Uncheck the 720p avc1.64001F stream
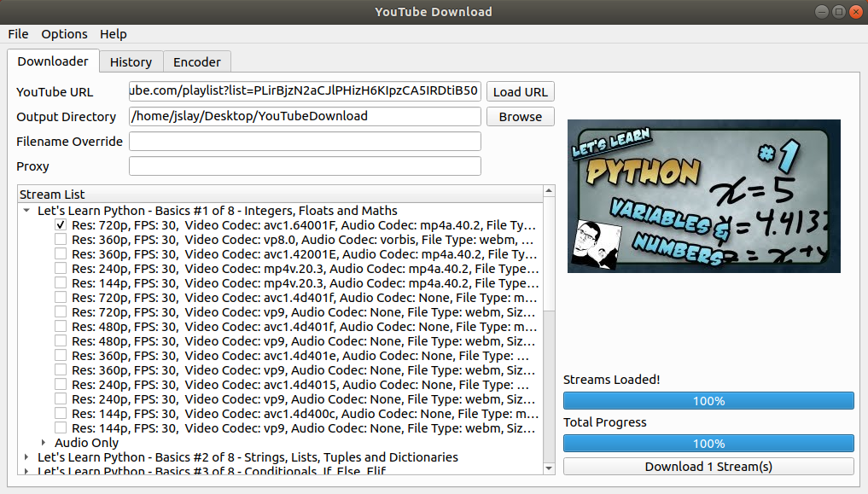 coord(60,225)
